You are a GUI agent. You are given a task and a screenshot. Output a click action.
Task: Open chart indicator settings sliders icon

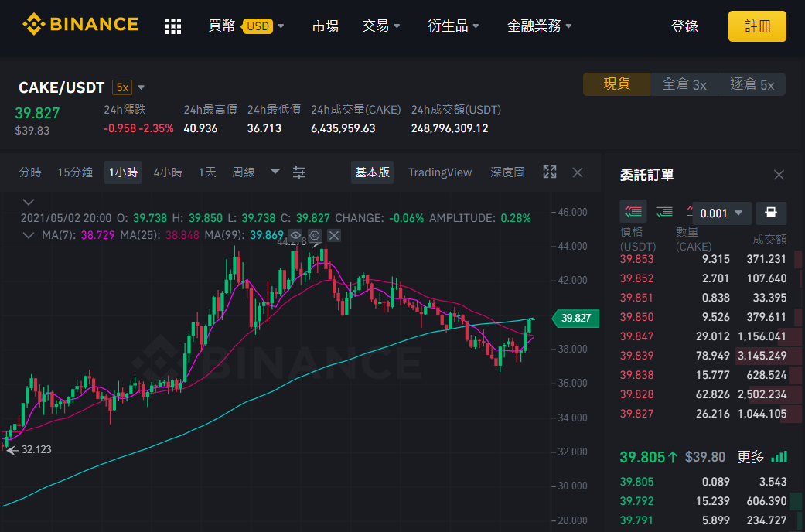click(299, 172)
